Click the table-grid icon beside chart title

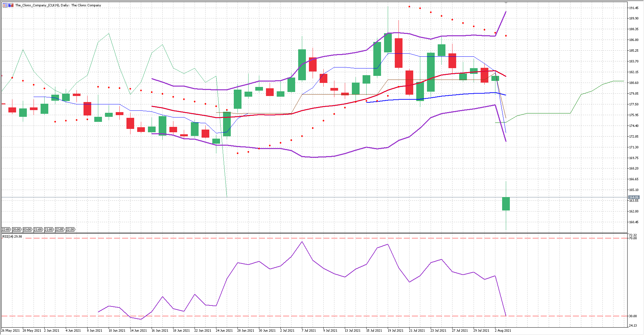tap(5, 5)
